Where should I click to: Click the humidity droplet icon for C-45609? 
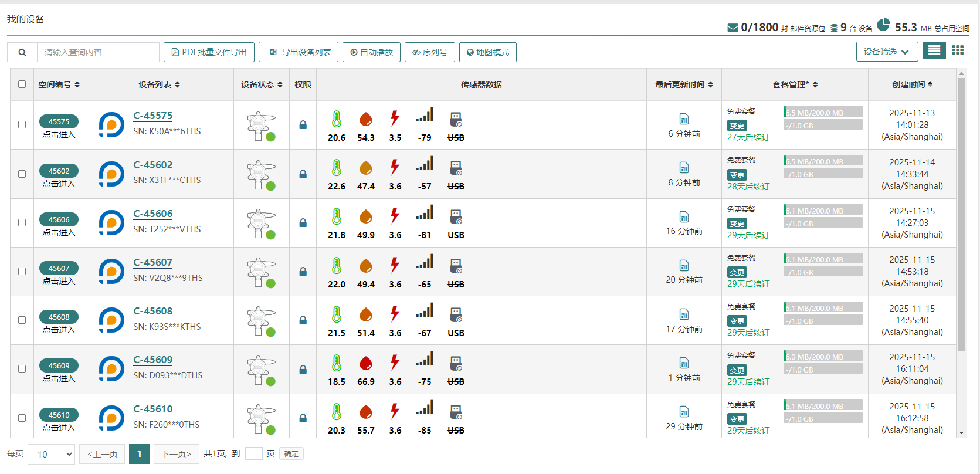click(366, 363)
